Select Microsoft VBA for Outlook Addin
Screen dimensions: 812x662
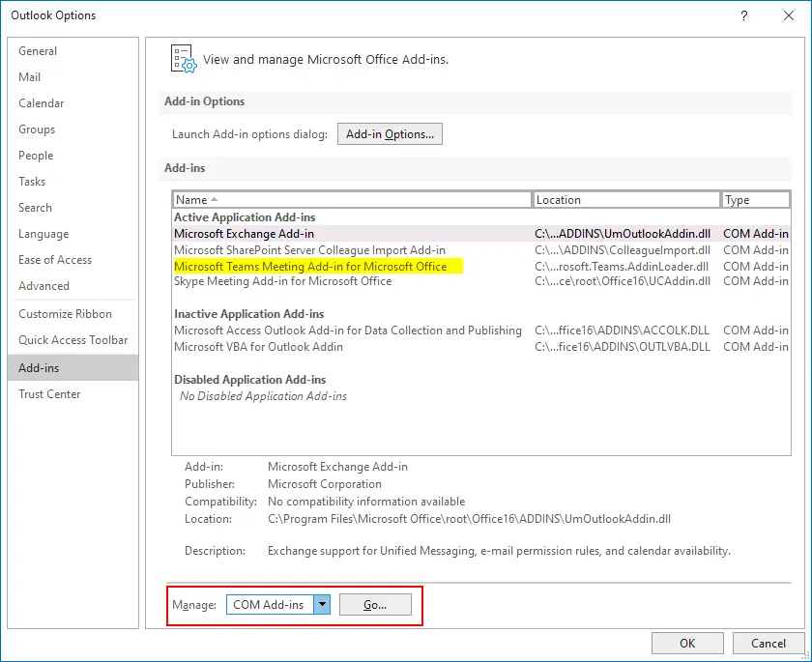481,347
